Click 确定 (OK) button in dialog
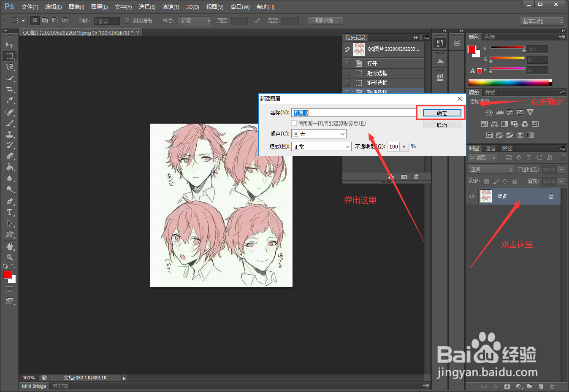Screen dimensions: 569x392 point(442,113)
